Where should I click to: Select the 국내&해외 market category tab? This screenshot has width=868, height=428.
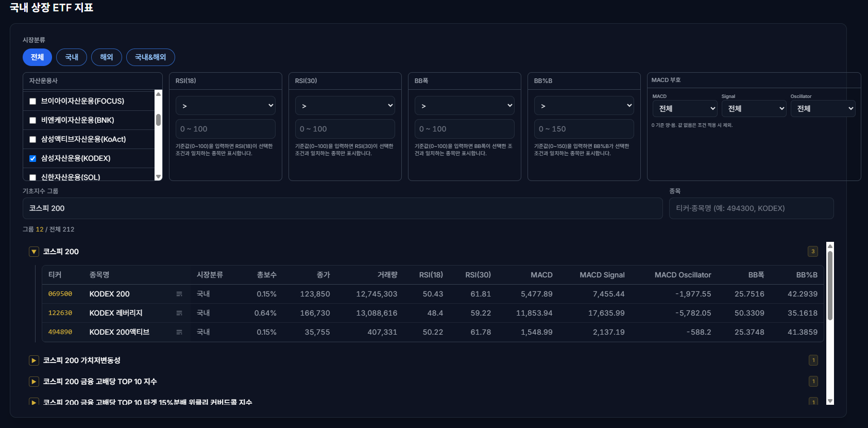click(x=150, y=57)
